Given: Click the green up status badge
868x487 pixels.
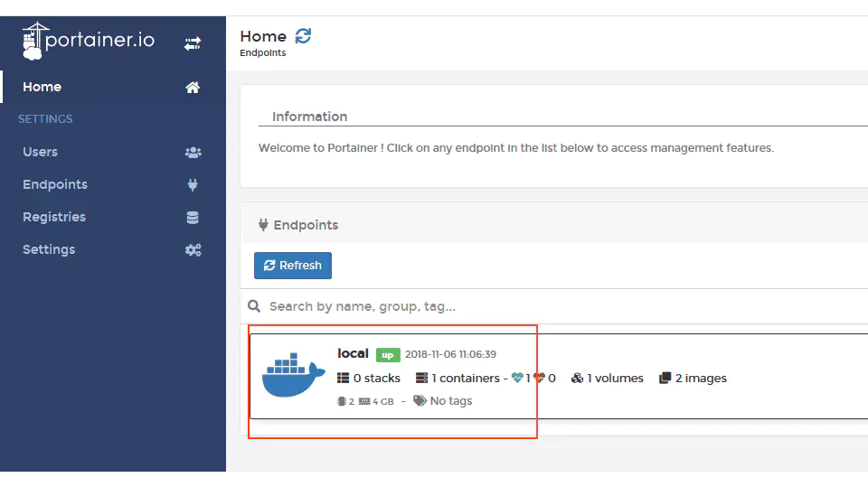Looking at the screenshot, I should (388, 355).
